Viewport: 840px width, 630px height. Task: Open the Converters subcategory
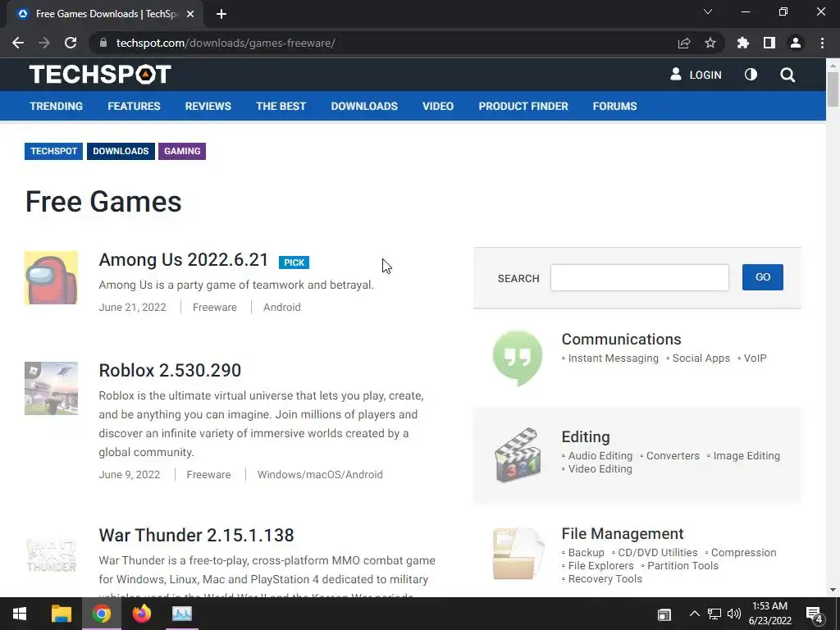(x=673, y=456)
